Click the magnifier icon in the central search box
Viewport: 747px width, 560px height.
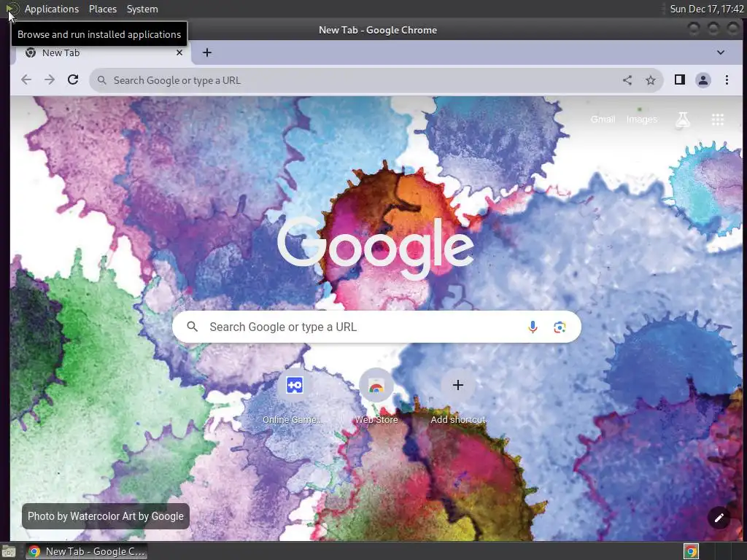192,326
